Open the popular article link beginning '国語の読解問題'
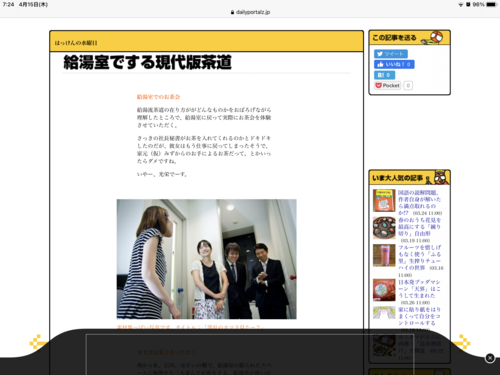Viewport: 500px width, 375px height. 419,203
